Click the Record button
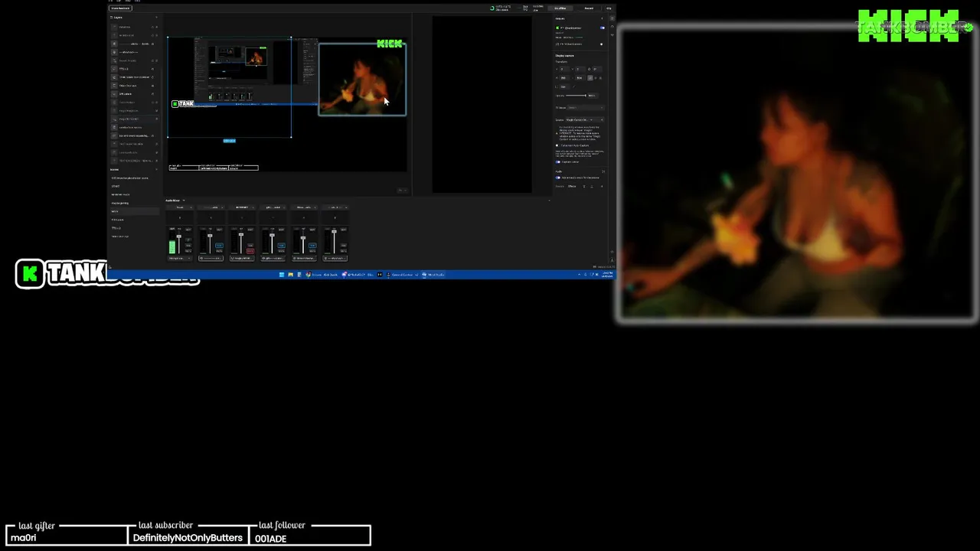Viewport: 980px width, 551px height. tap(589, 8)
